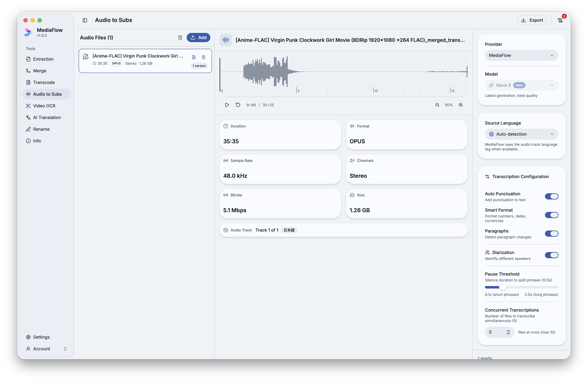The image size is (588, 382).
Task: Select Audio to Subs in sidebar
Action: pyautogui.click(x=47, y=94)
